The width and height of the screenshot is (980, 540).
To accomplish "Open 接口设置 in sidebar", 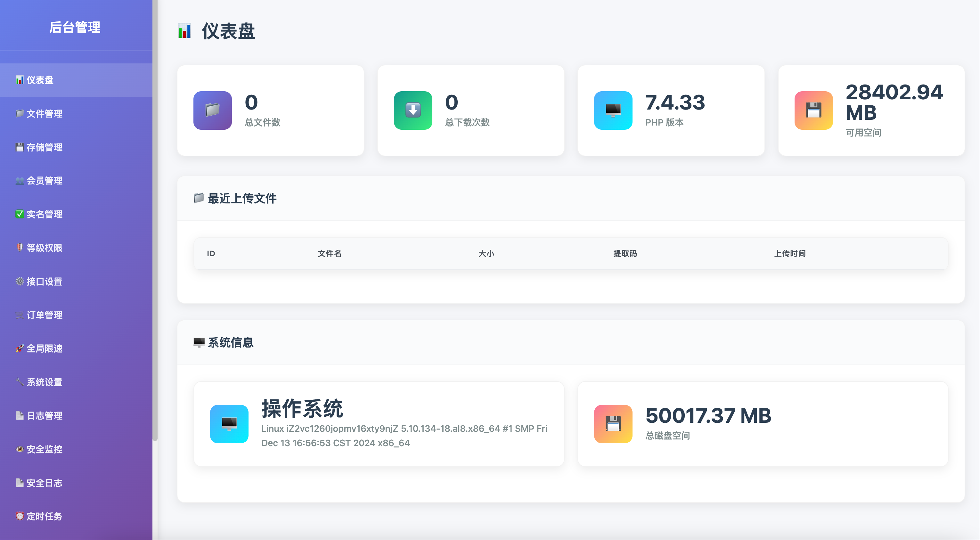I will [76, 281].
